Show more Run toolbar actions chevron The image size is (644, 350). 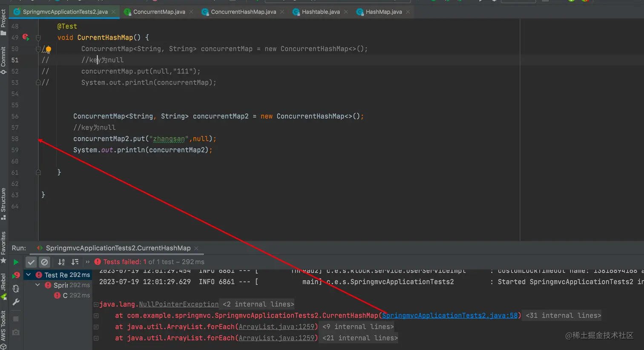coord(88,262)
